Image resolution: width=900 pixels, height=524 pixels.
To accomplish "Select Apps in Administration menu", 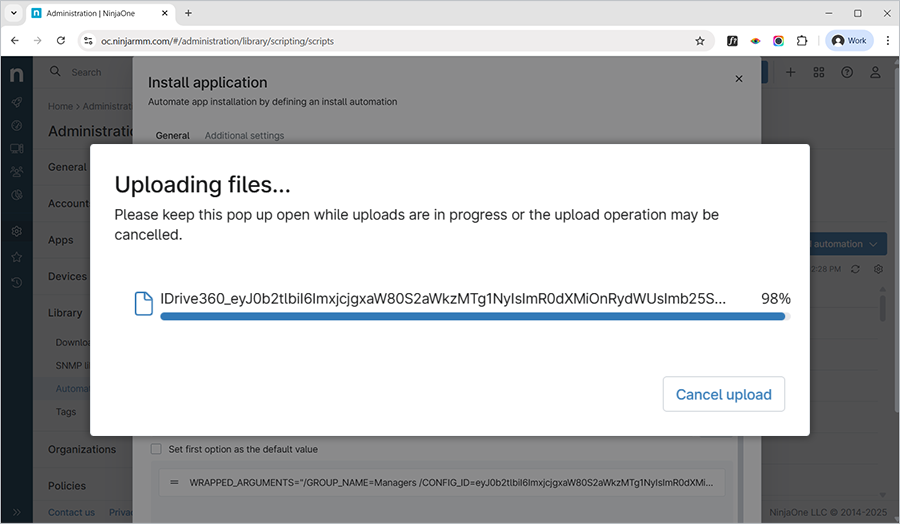I will pos(60,240).
